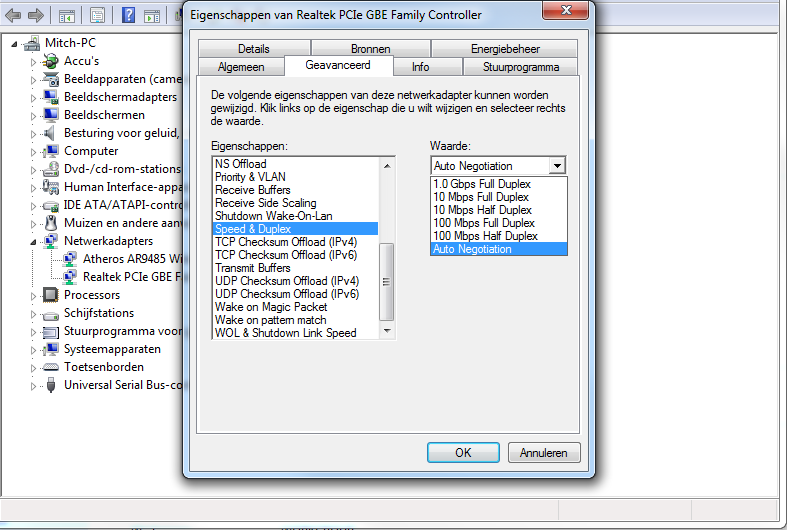The width and height of the screenshot is (787, 530).
Task: Click the blue Help question mark icon
Action: pyautogui.click(x=129, y=15)
